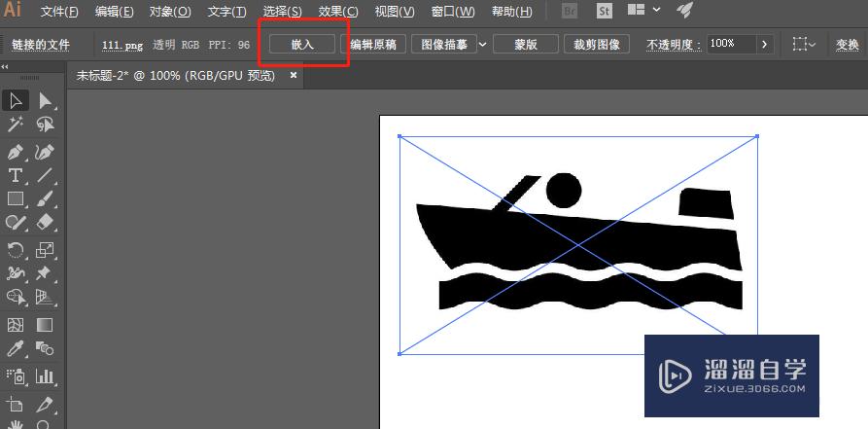Screen dimensions: 868x429
Task: Select the Shaper tool
Action: click(16, 223)
